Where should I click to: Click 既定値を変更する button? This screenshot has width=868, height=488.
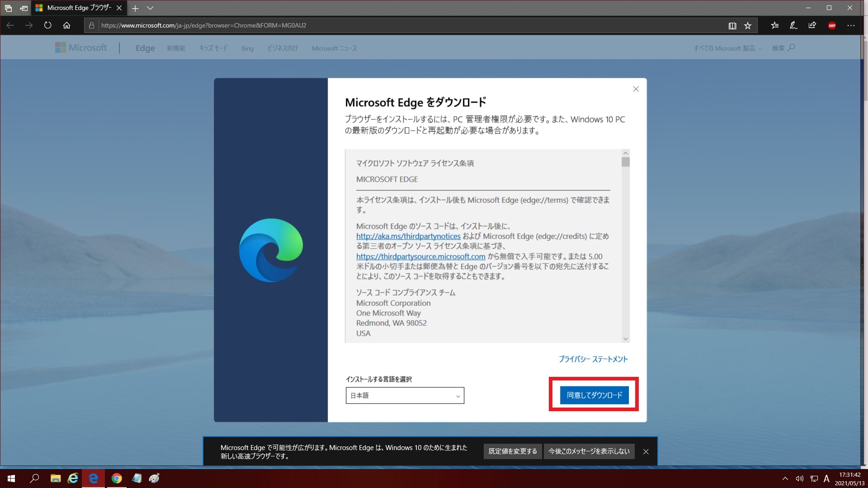[x=513, y=451]
